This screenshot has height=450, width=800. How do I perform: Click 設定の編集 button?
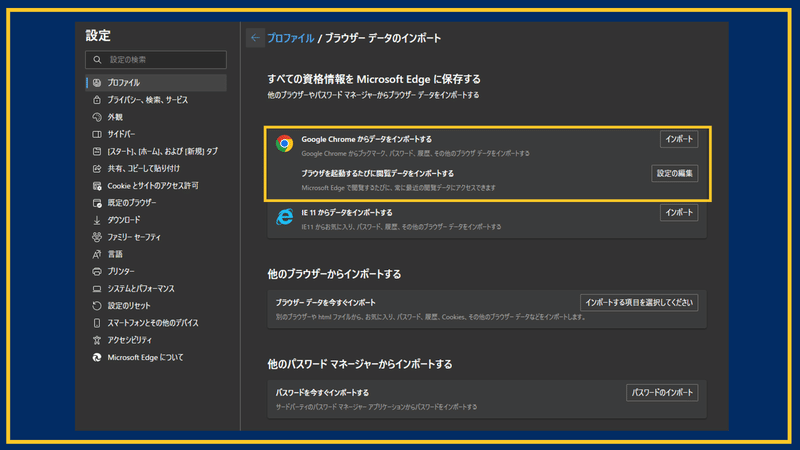click(x=674, y=173)
